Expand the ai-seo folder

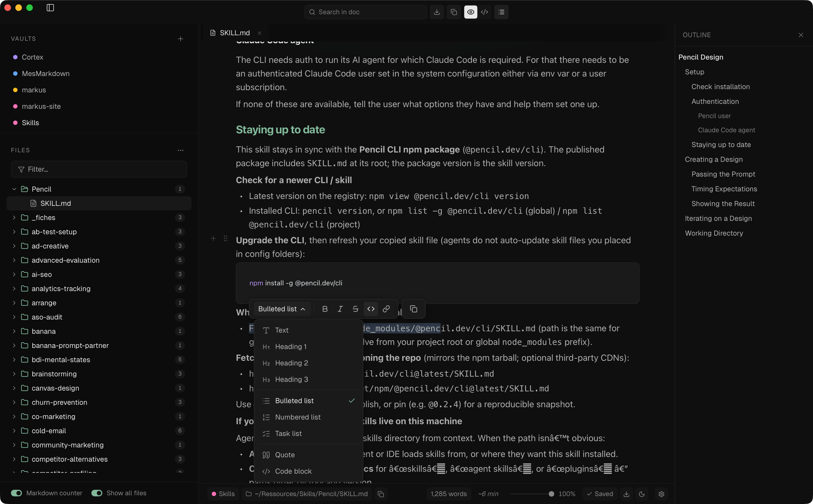[x=14, y=274]
